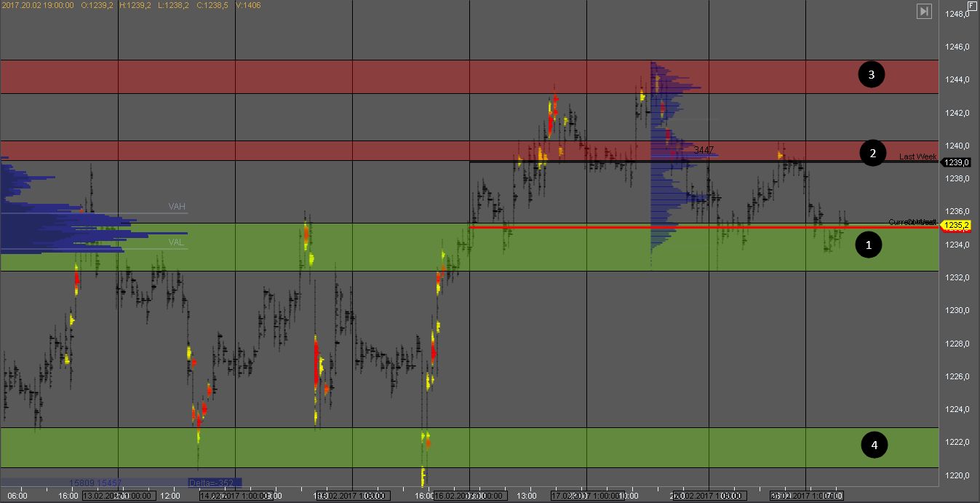Click the yellow 1235,2 current price tag
Viewport: 980px width, 503px height.
click(x=956, y=226)
